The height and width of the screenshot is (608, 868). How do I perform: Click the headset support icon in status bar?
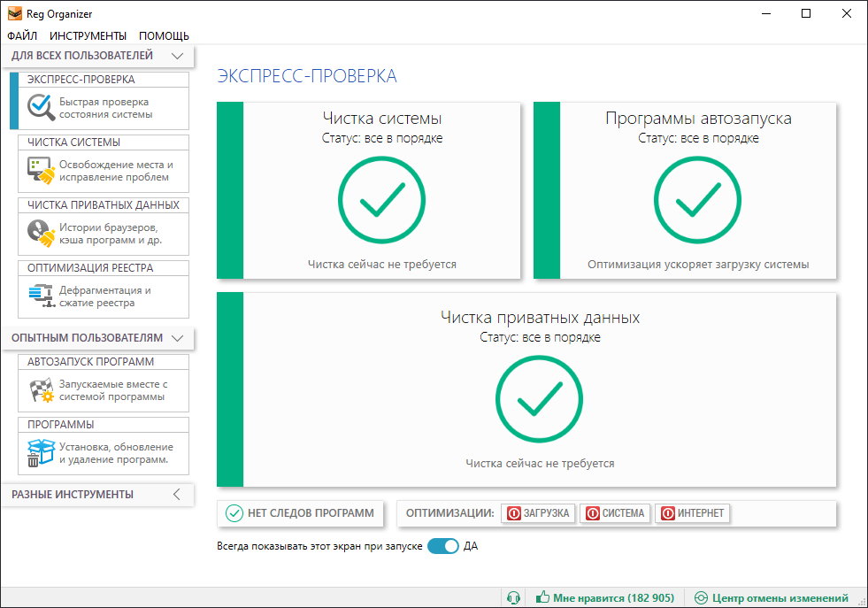point(514,598)
